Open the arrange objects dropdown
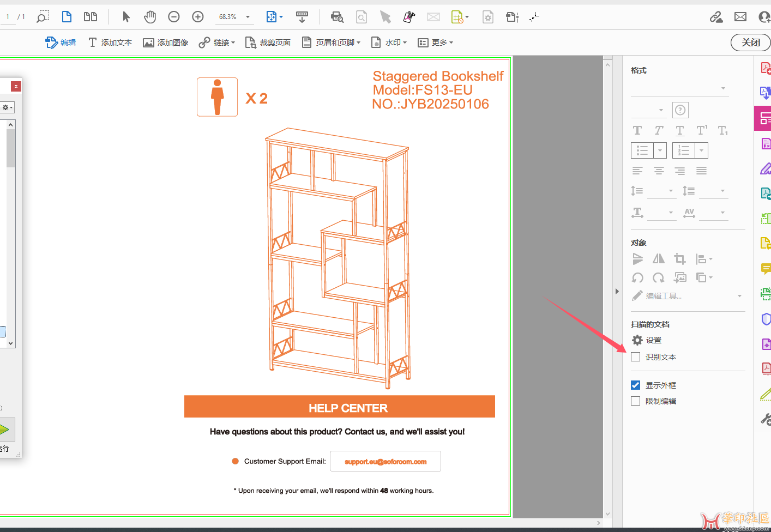This screenshot has height=532, width=771. pos(704,278)
